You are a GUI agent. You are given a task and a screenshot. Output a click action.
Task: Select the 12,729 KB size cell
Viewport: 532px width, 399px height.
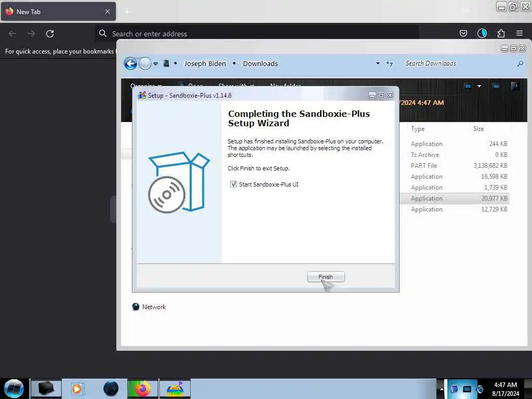click(x=495, y=209)
